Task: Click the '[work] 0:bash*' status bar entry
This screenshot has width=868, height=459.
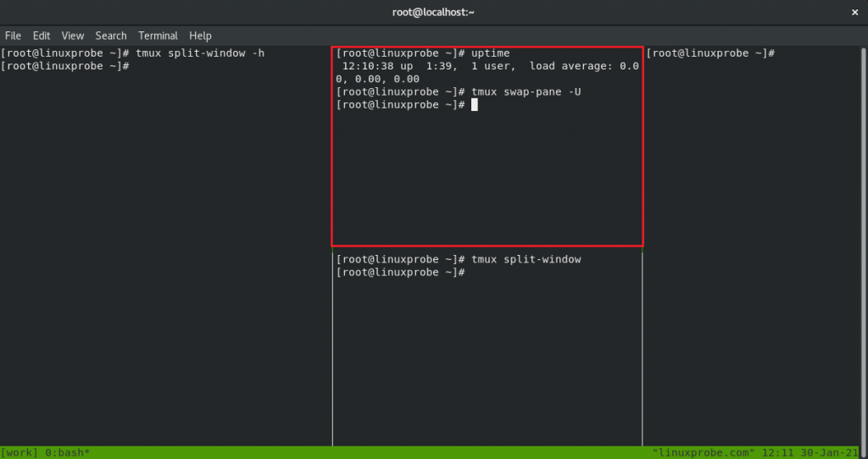Action: [x=46, y=453]
